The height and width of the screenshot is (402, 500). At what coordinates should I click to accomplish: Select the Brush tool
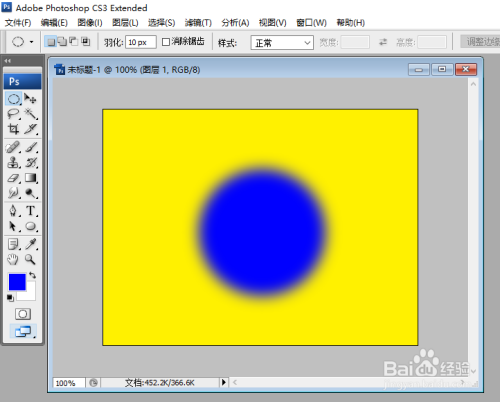pyautogui.click(x=31, y=147)
